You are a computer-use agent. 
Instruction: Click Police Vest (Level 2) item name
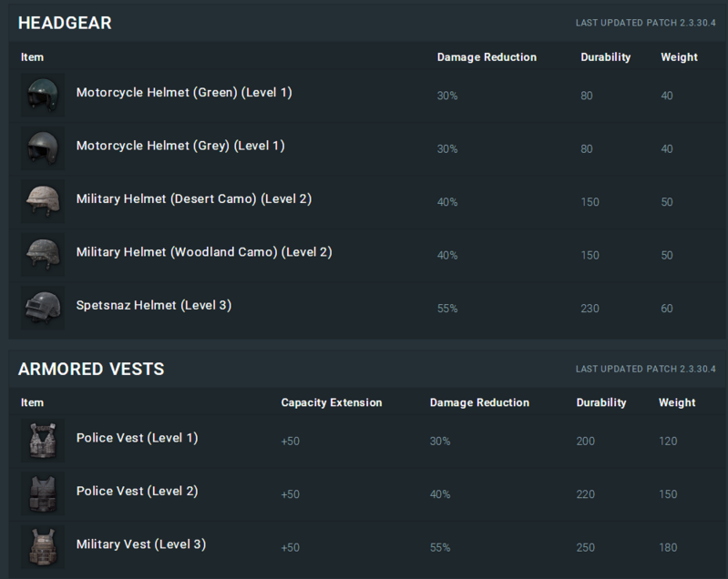(x=138, y=492)
